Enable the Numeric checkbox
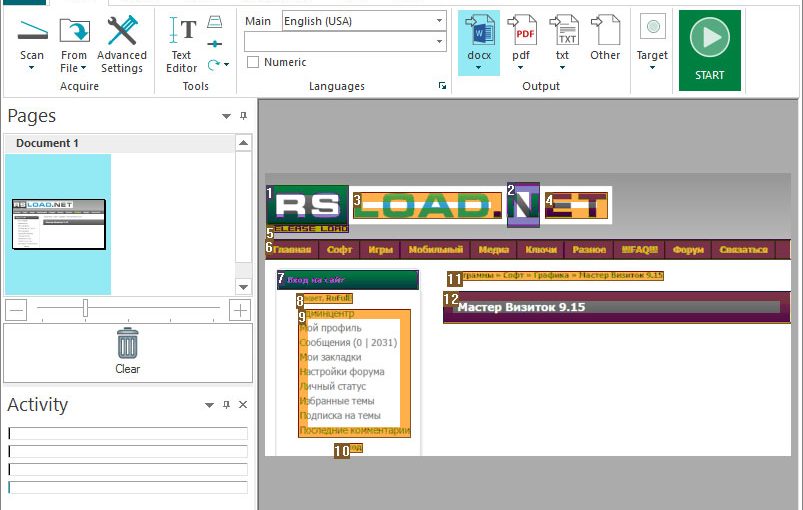This screenshot has height=510, width=803. pyautogui.click(x=252, y=62)
